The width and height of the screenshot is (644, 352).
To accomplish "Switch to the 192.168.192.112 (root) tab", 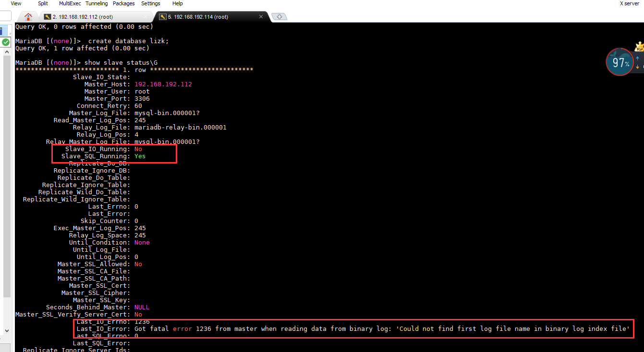I will tap(96, 17).
